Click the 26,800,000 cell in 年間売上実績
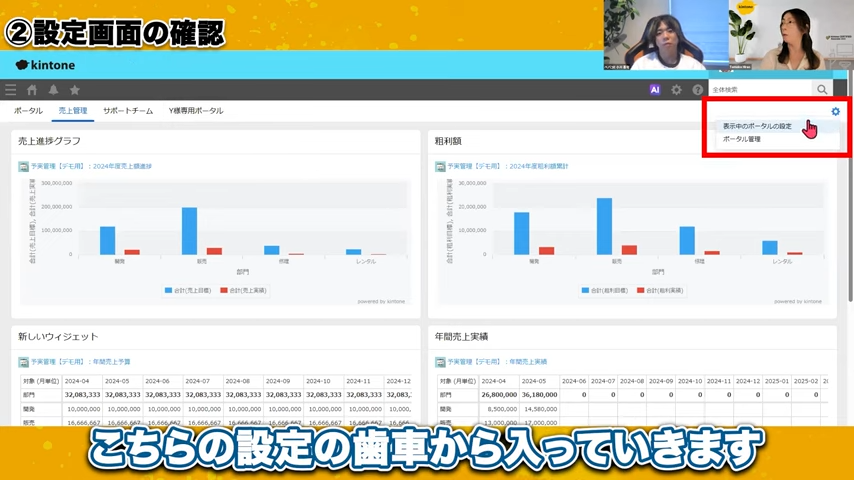The width and height of the screenshot is (854, 480). (x=498, y=394)
